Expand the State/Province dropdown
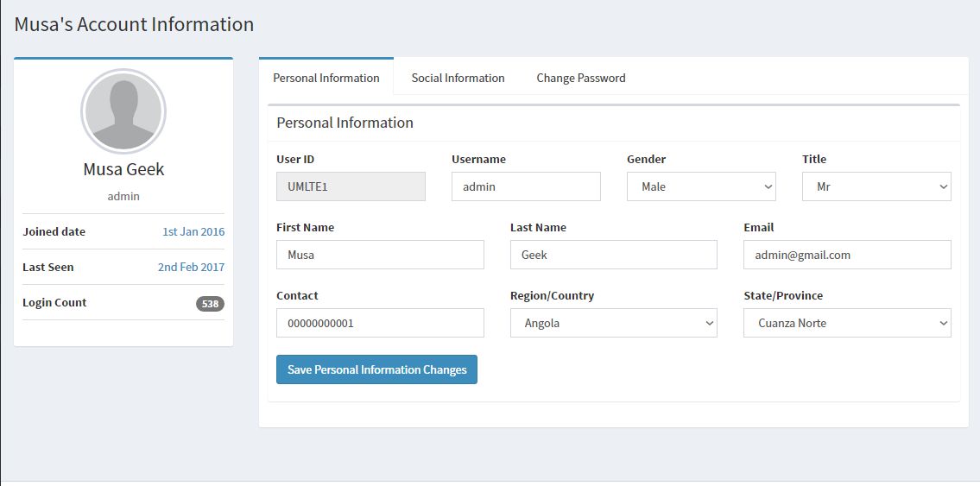 click(x=847, y=323)
